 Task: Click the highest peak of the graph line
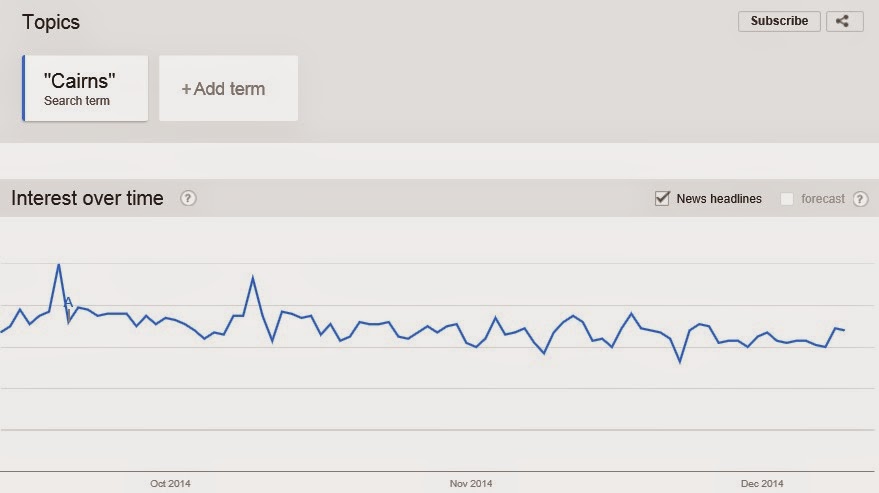[x=58, y=264]
